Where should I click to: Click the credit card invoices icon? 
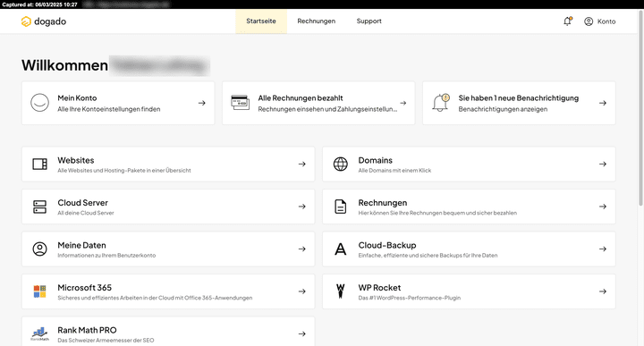(x=241, y=103)
